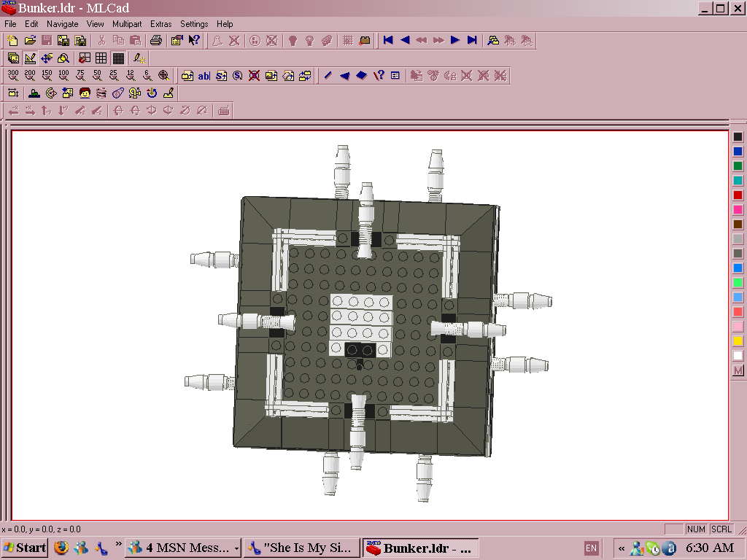747x560 pixels.
Task: Choose the red color swatch
Action: coord(738,195)
